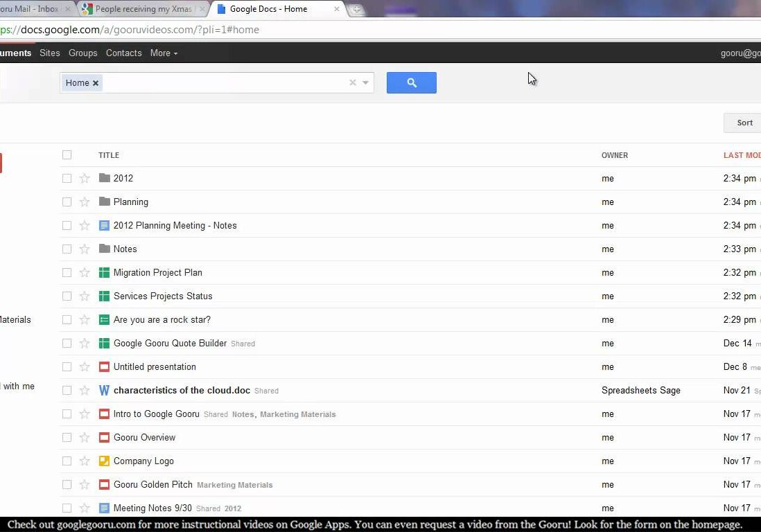Click Marketing Materials label on Gooru Golden Pitch
Screen dimensions: 761x532
point(235,485)
